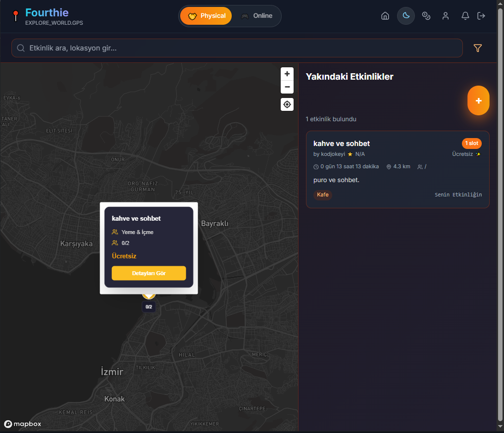Open Detayları Gör on the map popup
Screen dimensions: 504x433
[149, 273]
